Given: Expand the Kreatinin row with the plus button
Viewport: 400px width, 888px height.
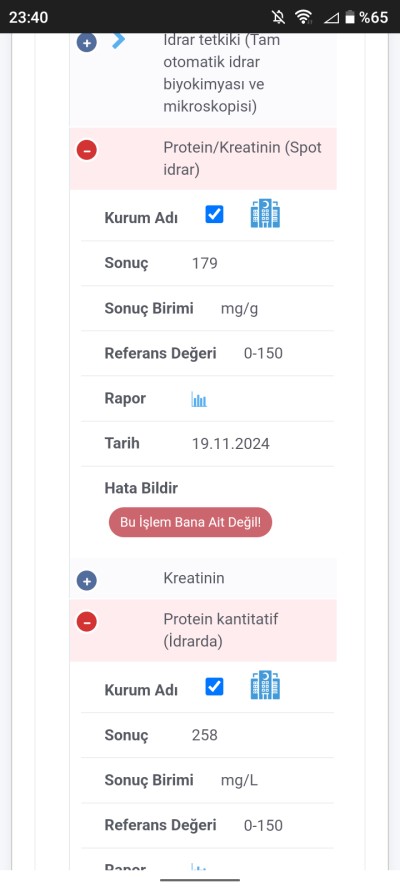Looking at the screenshot, I should click(x=87, y=580).
